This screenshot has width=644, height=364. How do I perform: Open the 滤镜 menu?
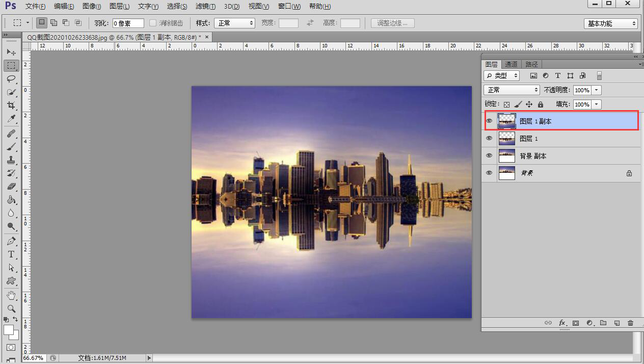click(x=205, y=7)
